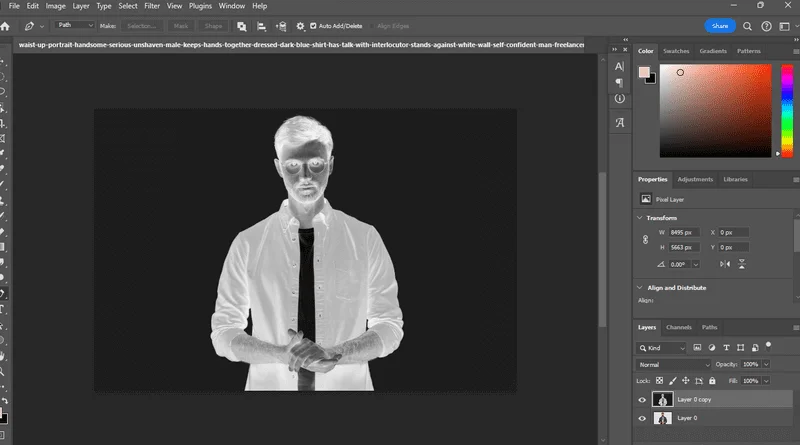Image resolution: width=800 pixels, height=445 pixels.
Task: Click the link width and height icon
Action: 645,240
